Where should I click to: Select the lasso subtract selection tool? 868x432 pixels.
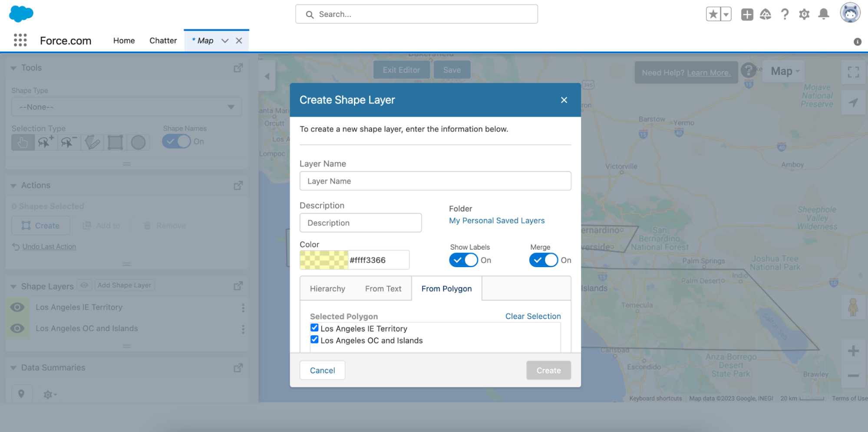click(69, 142)
